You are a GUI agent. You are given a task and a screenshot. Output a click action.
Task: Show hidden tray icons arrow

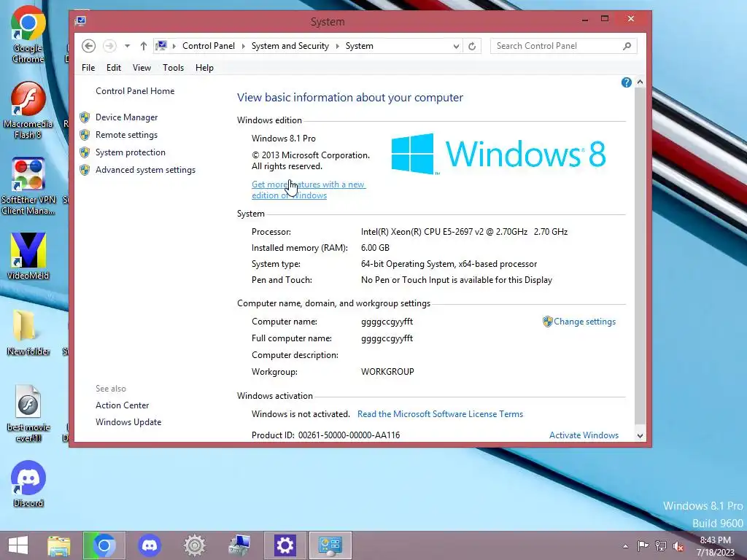(x=625, y=546)
